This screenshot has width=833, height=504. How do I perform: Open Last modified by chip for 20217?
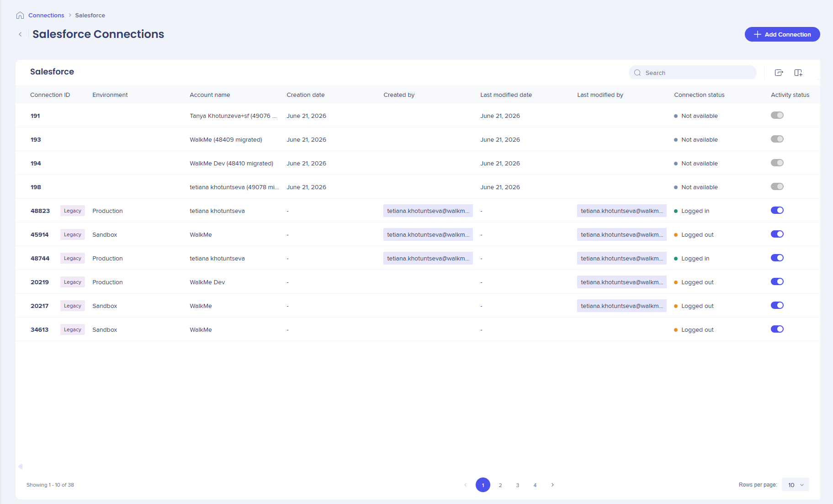point(622,306)
